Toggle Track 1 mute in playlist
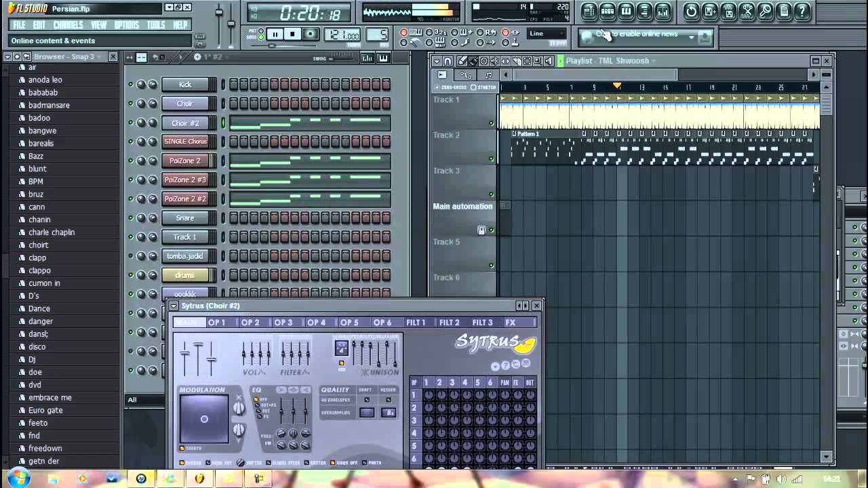This screenshot has width=868, height=488. tap(491, 123)
